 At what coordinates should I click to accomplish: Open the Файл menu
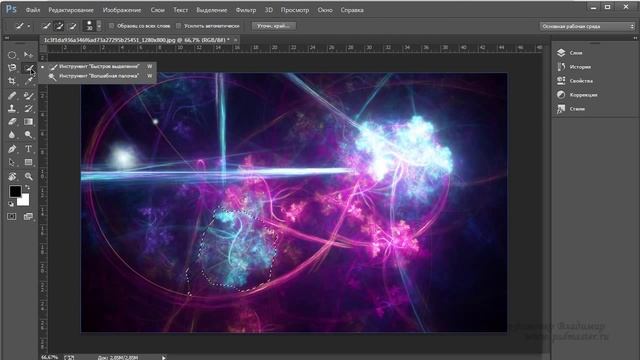tap(33, 10)
